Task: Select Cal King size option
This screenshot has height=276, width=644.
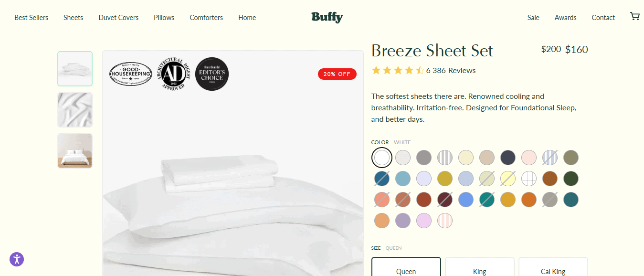Action: [553, 266]
